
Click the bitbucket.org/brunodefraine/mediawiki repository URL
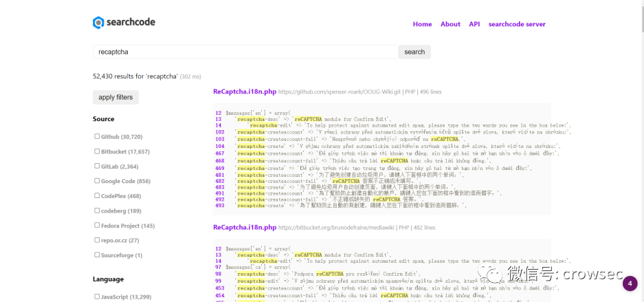[336, 228]
